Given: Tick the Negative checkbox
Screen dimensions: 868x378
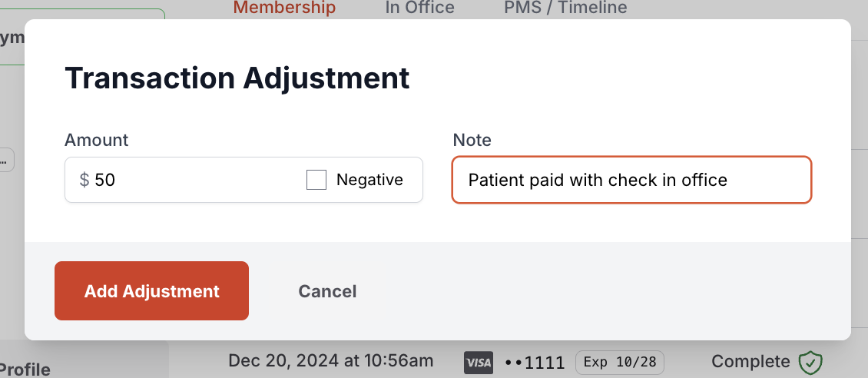Looking at the screenshot, I should point(316,180).
